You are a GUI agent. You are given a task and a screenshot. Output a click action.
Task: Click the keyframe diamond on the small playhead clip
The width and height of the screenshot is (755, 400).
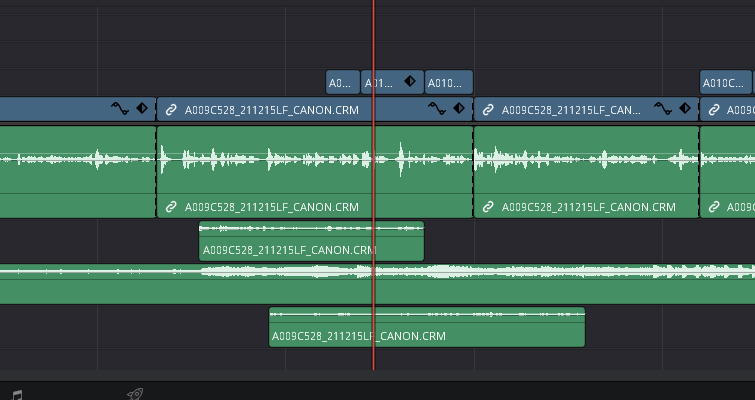(x=409, y=82)
